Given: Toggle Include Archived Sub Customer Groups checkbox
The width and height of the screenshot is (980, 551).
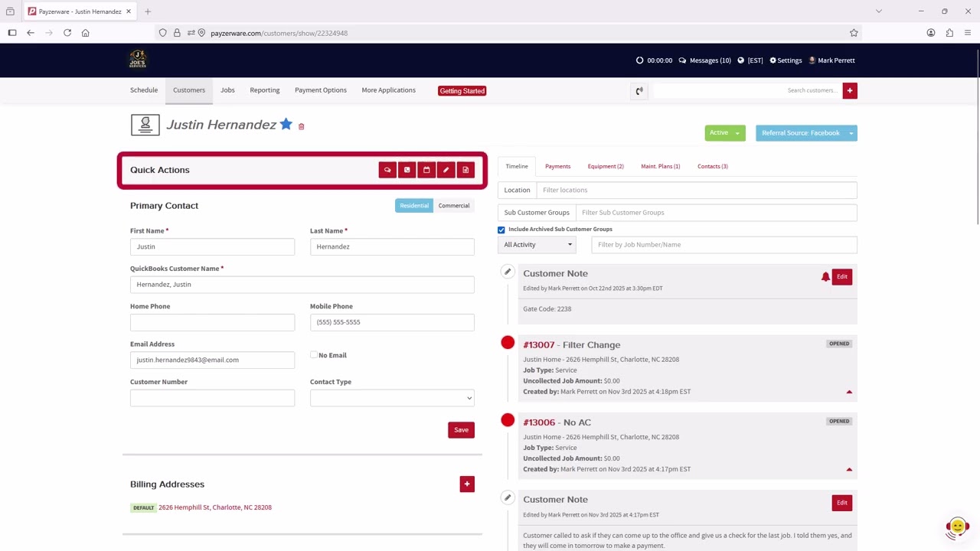Looking at the screenshot, I should click(501, 230).
